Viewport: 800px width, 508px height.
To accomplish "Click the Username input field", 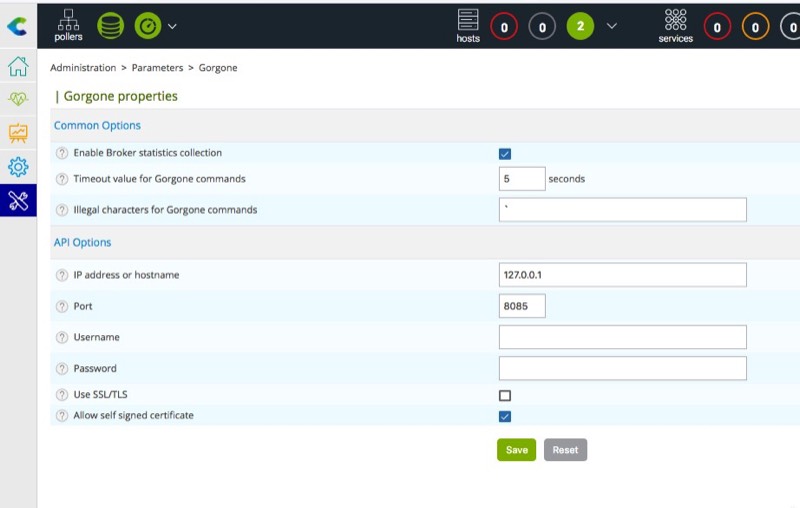I will pyautogui.click(x=622, y=337).
